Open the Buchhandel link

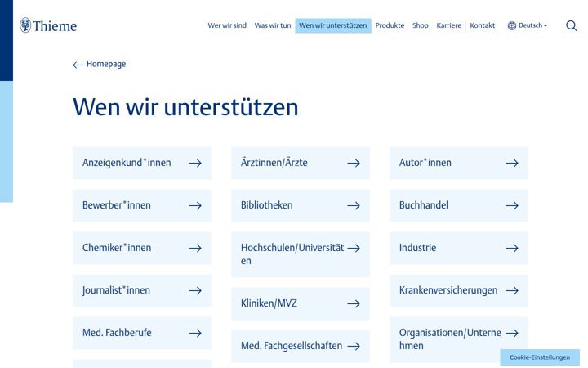459,205
